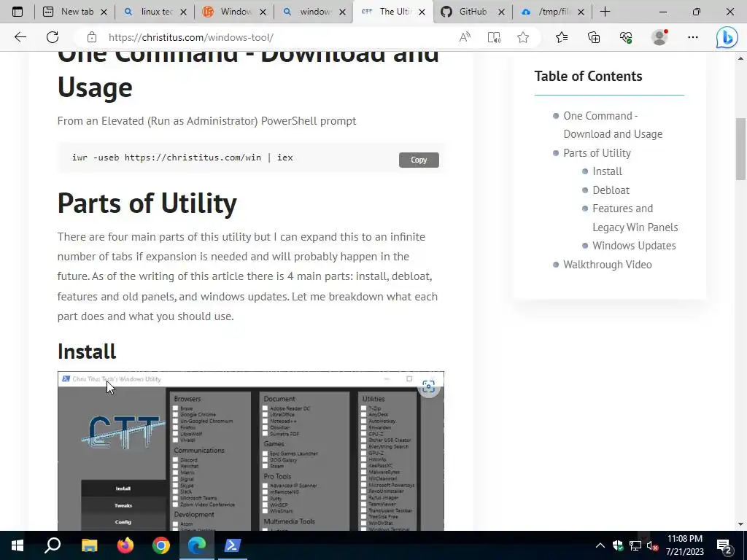Screen dimensions: 747x560
Task: Click the page vertical scrollbar thumb
Action: pos(740,149)
